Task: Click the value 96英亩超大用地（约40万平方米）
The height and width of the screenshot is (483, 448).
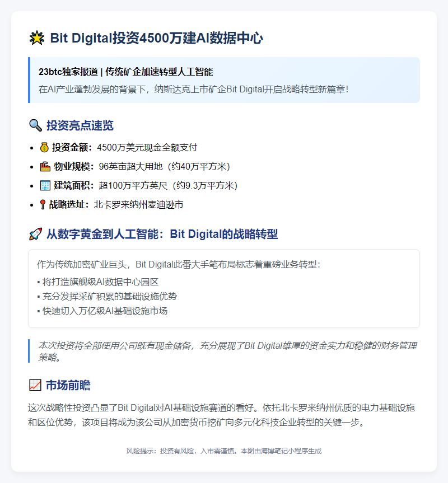Action: [x=165, y=167]
